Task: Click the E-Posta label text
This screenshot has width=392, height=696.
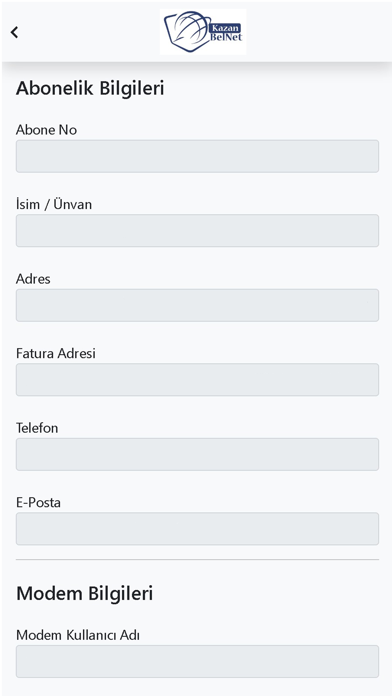Action: tap(38, 503)
